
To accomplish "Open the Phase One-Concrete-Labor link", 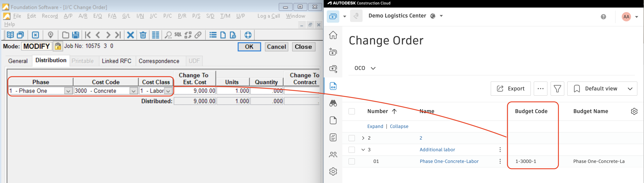I will coord(449,162).
